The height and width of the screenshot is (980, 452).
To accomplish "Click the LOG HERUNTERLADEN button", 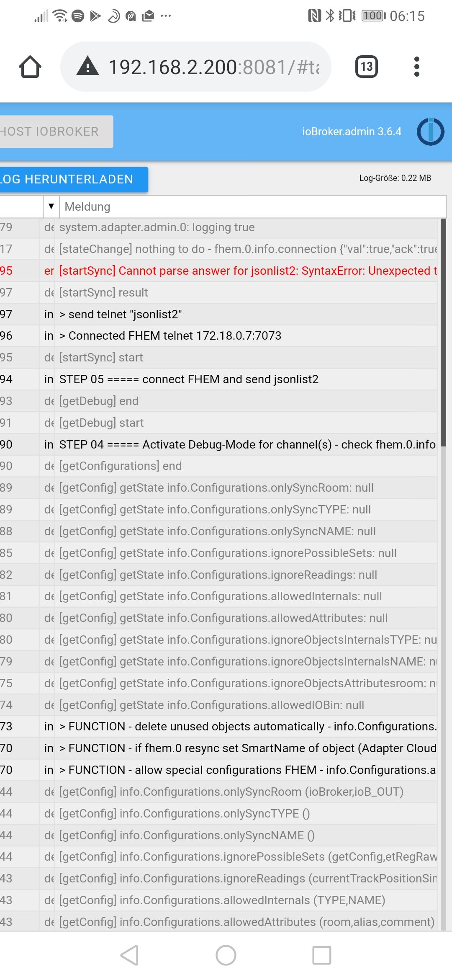I will [74, 179].
